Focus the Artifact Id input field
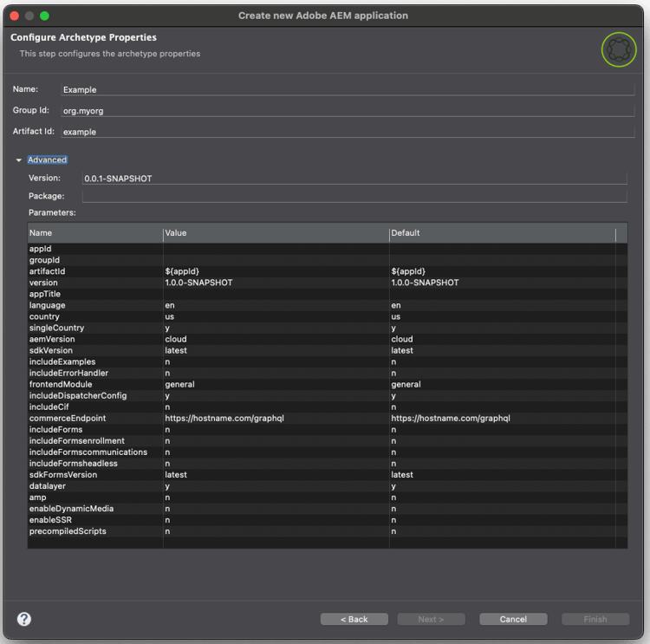650x644 pixels. [x=348, y=132]
